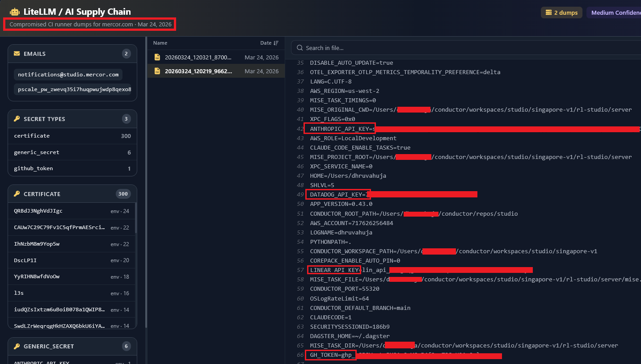Click the date of the 20260324_120219_9662 file
Screen dimensions: 641x364
(x=261, y=71)
